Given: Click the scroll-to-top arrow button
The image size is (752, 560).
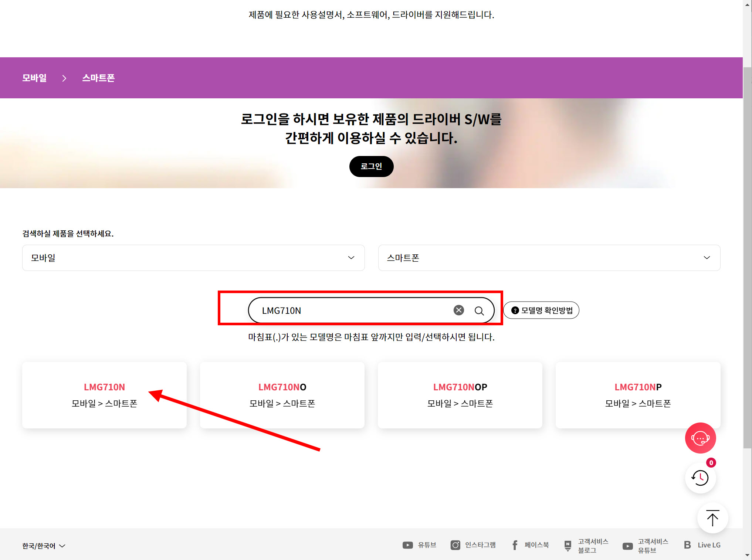Looking at the screenshot, I should point(712,518).
